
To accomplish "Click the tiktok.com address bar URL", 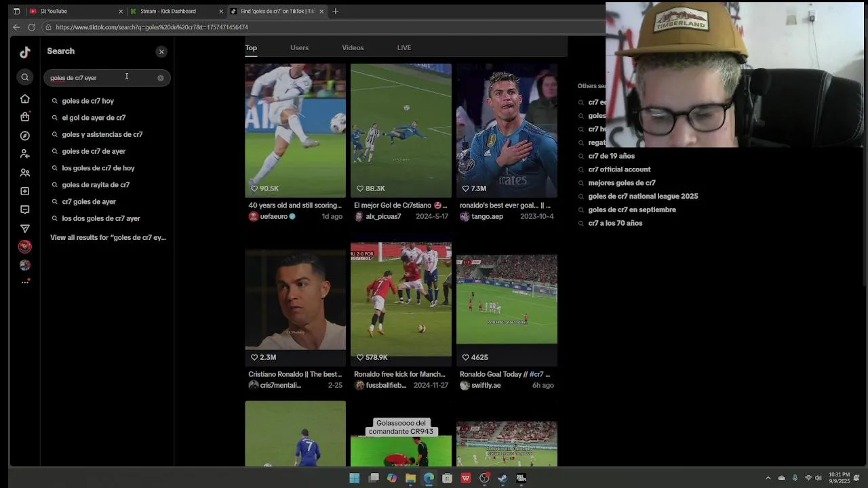I will pos(152,27).
